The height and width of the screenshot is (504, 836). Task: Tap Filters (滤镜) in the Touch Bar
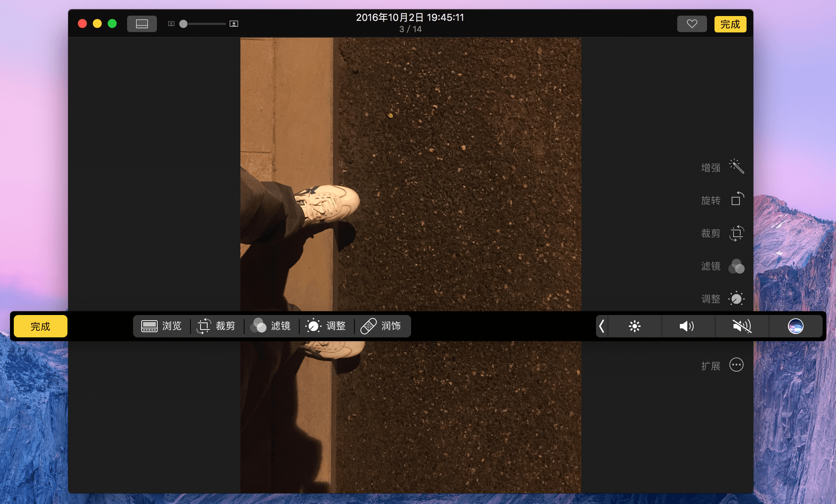pos(271,326)
